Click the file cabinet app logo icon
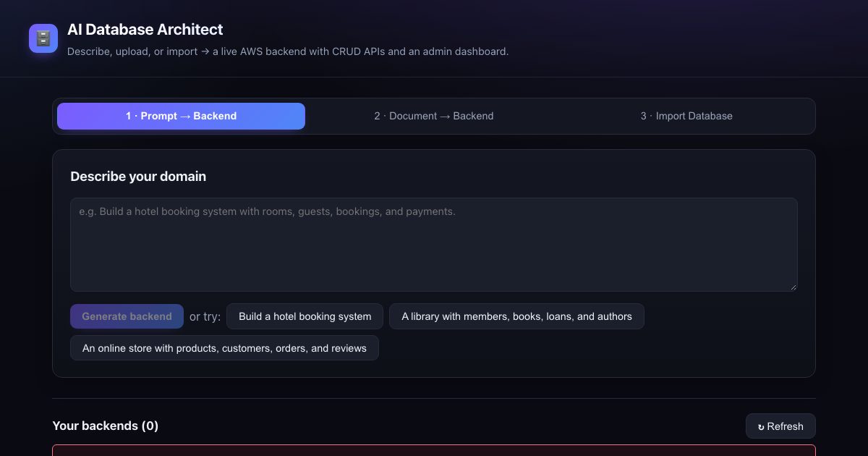868x456 pixels. pos(43,38)
